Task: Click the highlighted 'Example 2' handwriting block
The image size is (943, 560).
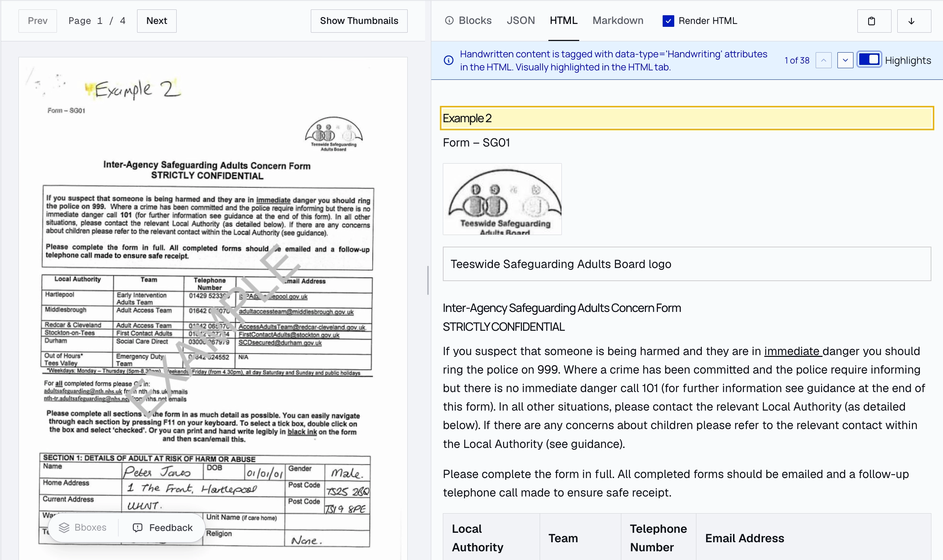Action: 687,118
